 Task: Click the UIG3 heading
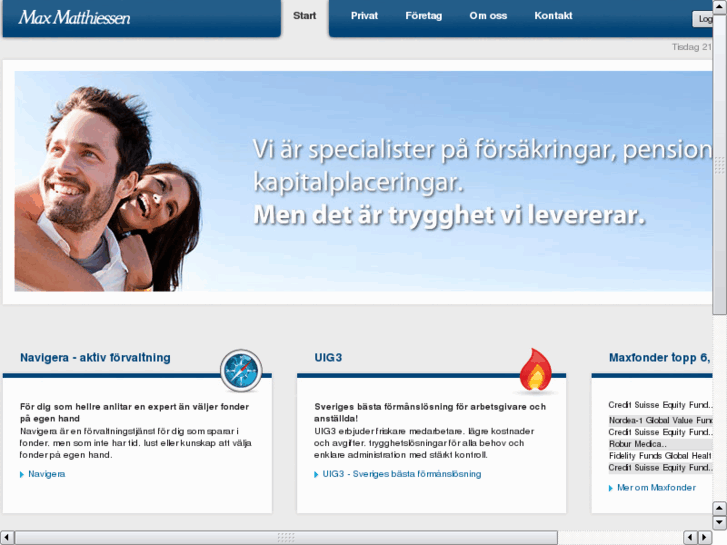click(x=328, y=358)
